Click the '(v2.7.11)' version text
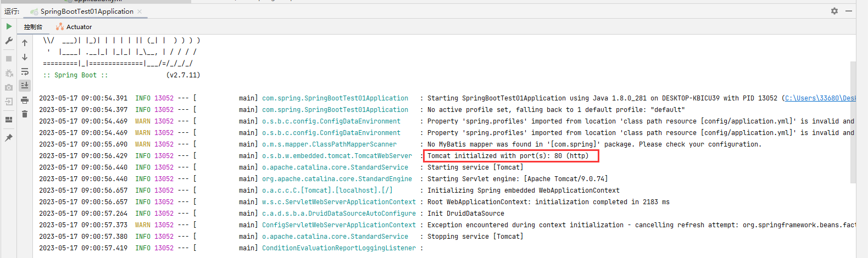This screenshot has width=868, height=258. [183, 75]
